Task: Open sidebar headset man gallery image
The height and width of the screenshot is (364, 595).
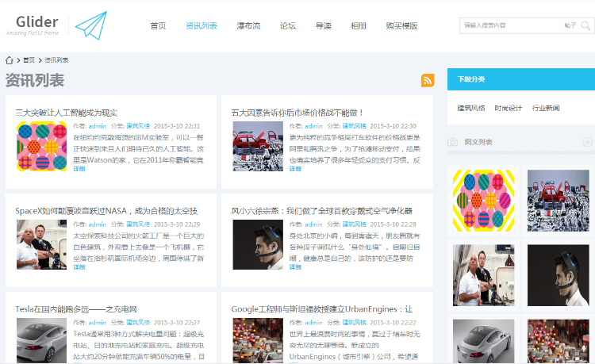Action: click(x=559, y=275)
